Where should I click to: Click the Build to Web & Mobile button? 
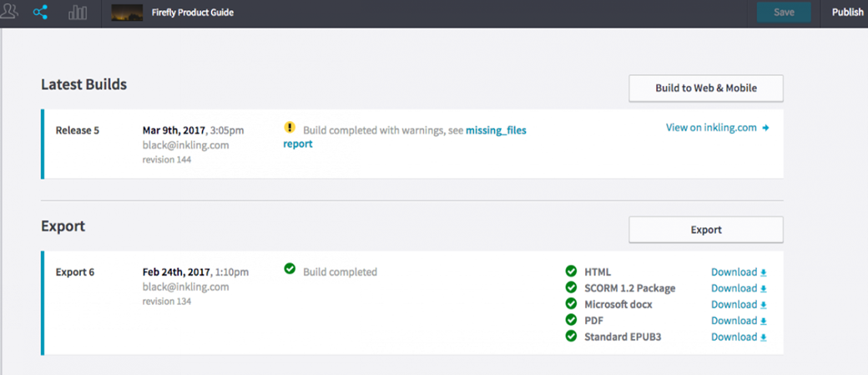coord(705,88)
